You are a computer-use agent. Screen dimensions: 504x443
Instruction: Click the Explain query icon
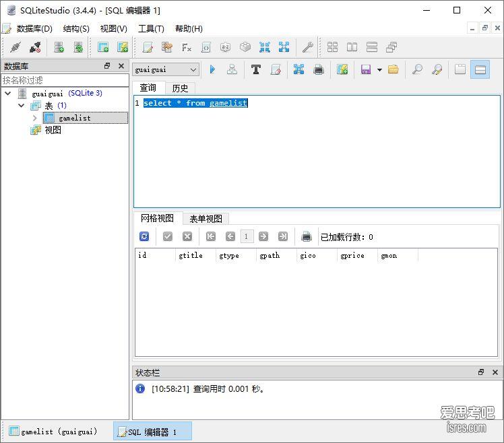(x=232, y=69)
